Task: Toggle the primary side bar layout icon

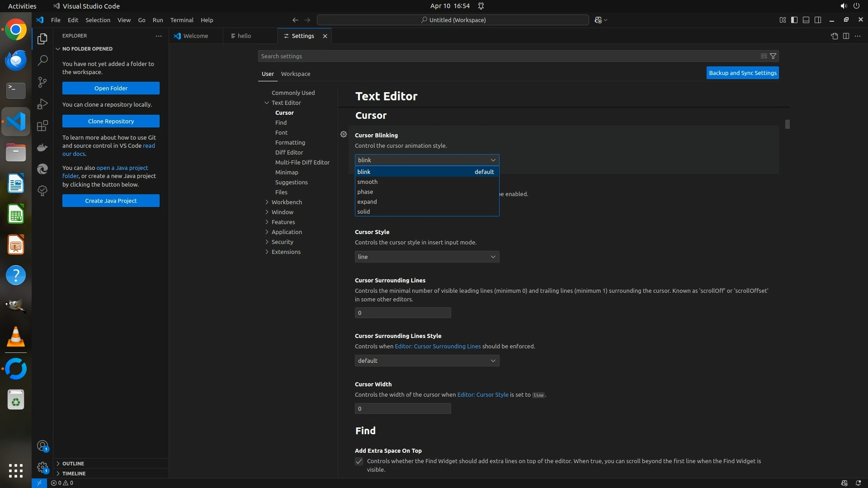Action: [x=794, y=20]
